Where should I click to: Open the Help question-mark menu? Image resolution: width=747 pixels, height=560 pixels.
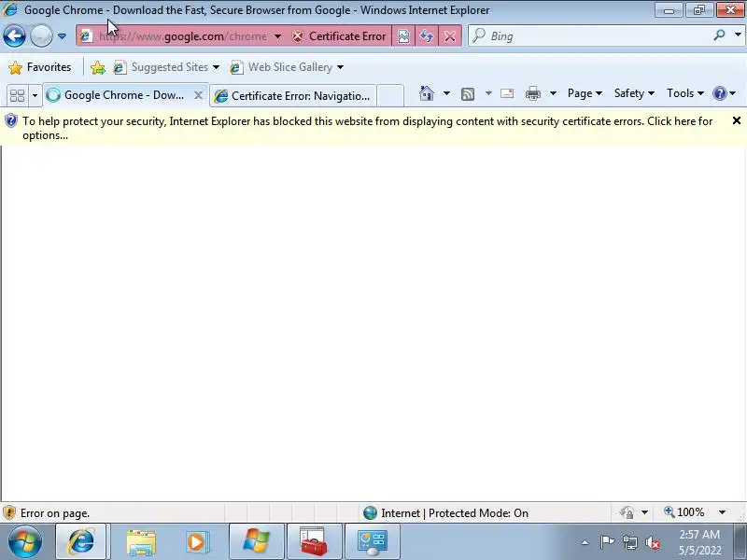pyautogui.click(x=725, y=93)
